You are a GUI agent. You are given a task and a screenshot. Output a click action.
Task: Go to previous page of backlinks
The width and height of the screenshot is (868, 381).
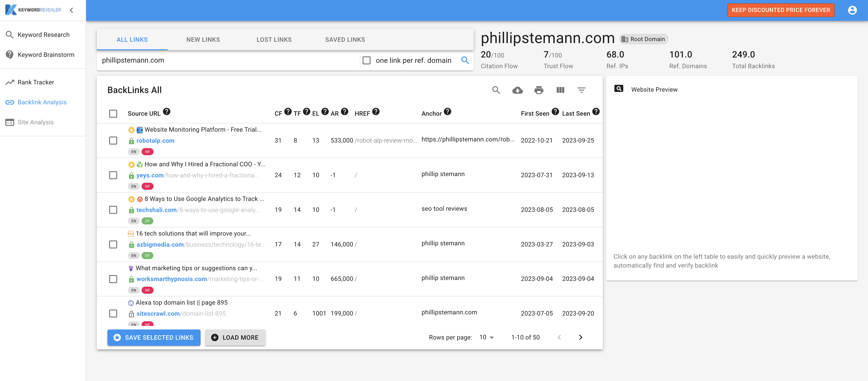point(559,337)
